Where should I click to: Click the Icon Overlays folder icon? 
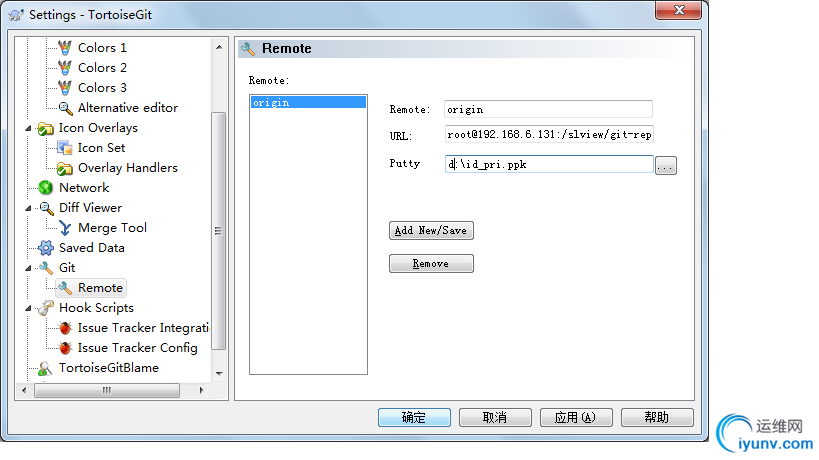coord(46,128)
